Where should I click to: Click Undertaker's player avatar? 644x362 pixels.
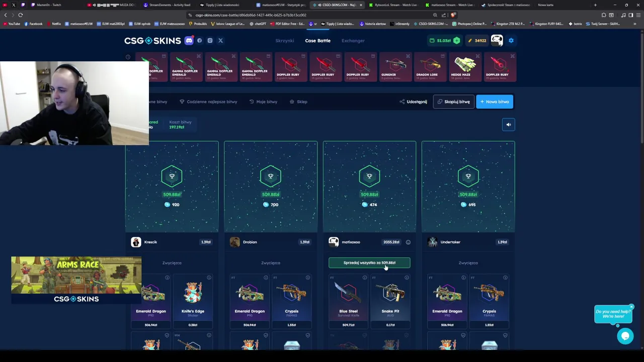(x=433, y=242)
